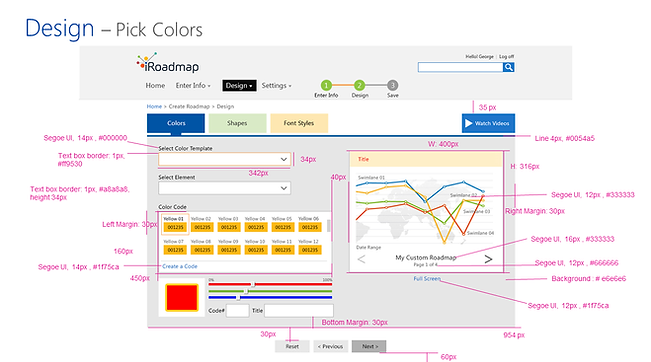Open the Select Element dropdown

click(224, 188)
